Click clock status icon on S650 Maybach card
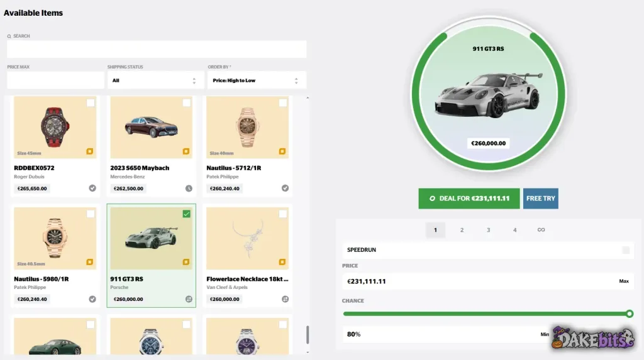 pos(189,188)
